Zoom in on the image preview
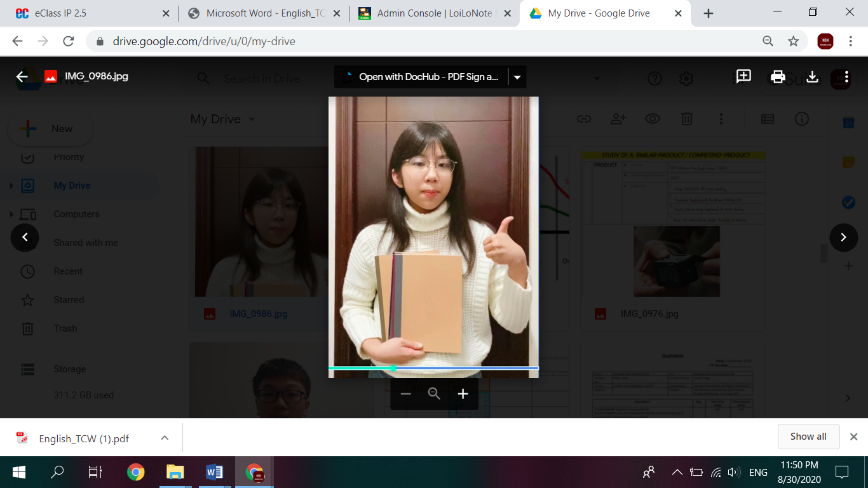The image size is (868, 488). [x=463, y=394]
